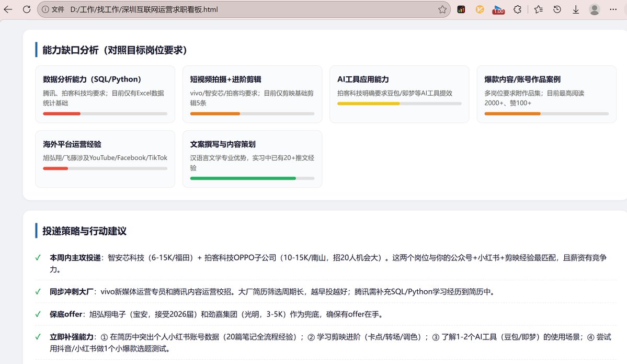Focus the address bar showing 深圳互联网运营求职看板.html

pos(244,9)
